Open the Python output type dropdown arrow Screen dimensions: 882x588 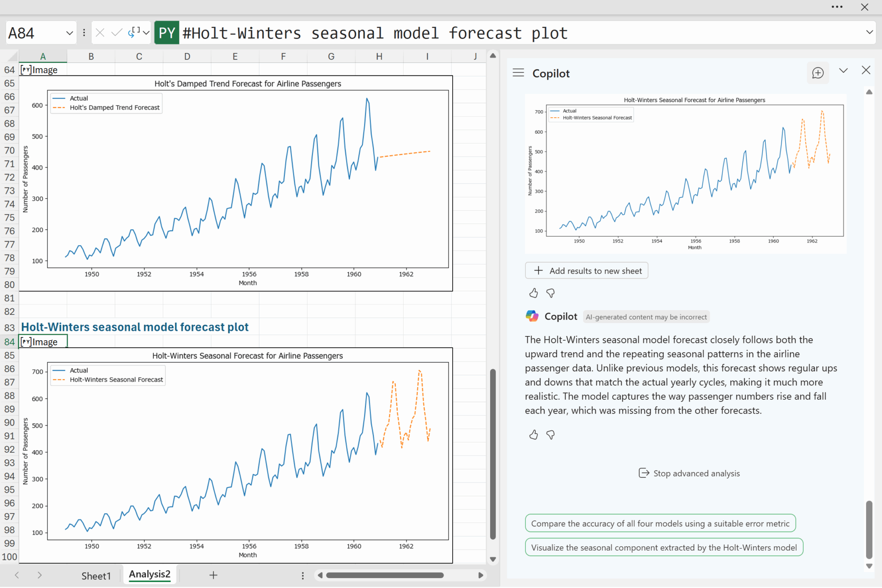[146, 33]
